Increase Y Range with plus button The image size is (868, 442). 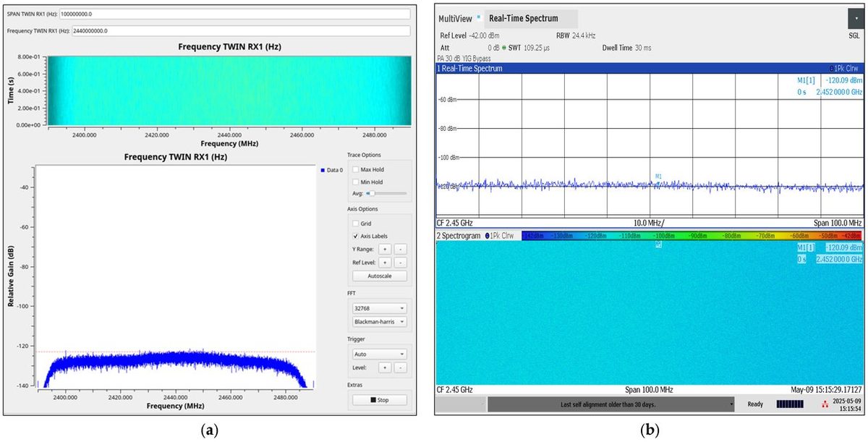384,250
